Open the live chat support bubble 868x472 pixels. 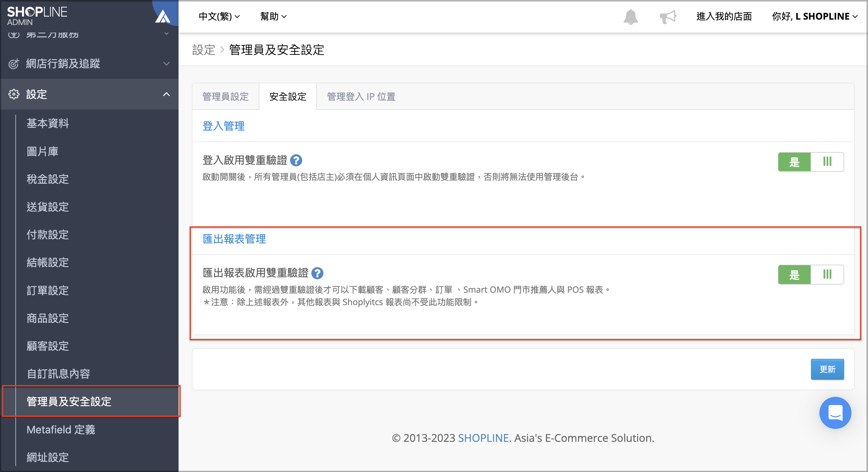[835, 413]
